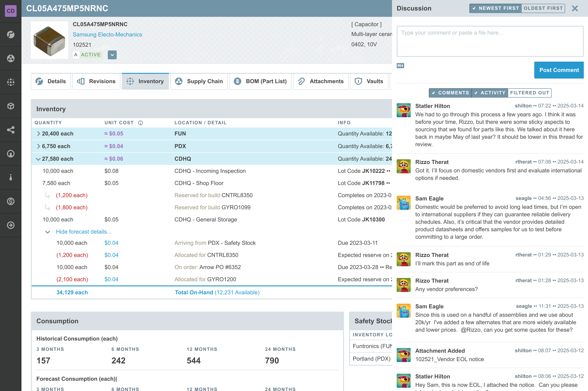
Task: Open the BOM (Part List) tab
Action: [x=260, y=81]
